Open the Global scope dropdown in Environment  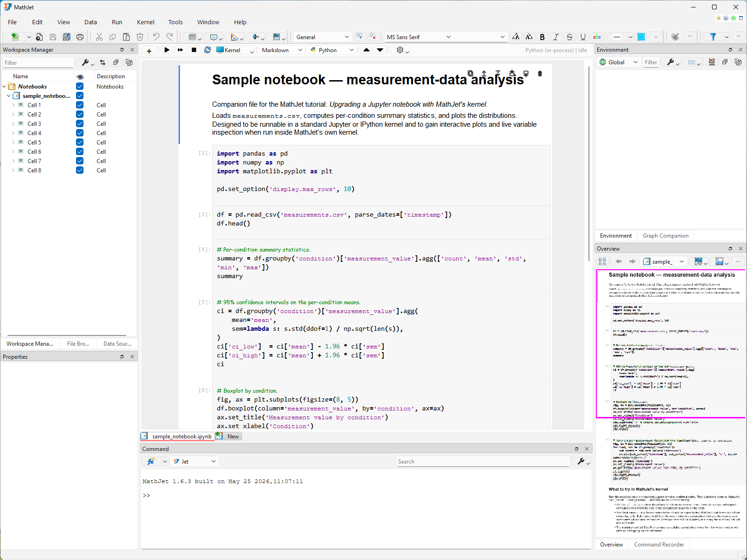tap(618, 62)
